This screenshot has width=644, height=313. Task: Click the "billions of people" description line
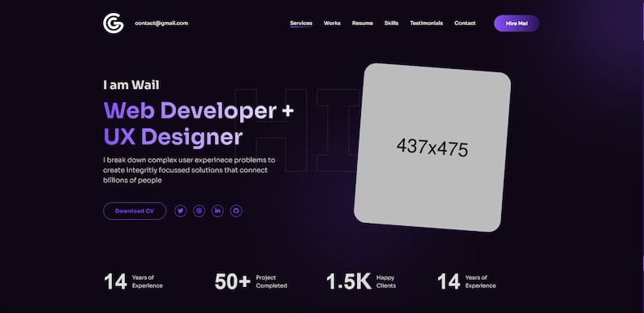[132, 180]
